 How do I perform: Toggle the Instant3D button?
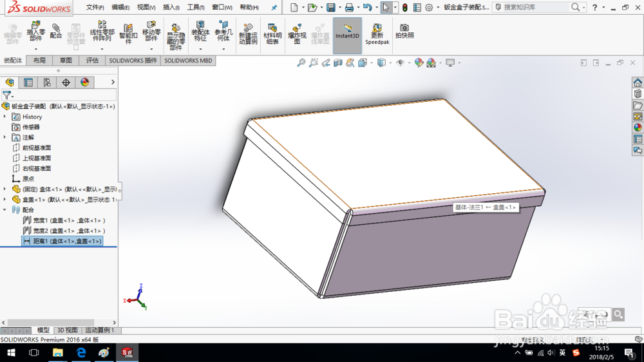(347, 35)
